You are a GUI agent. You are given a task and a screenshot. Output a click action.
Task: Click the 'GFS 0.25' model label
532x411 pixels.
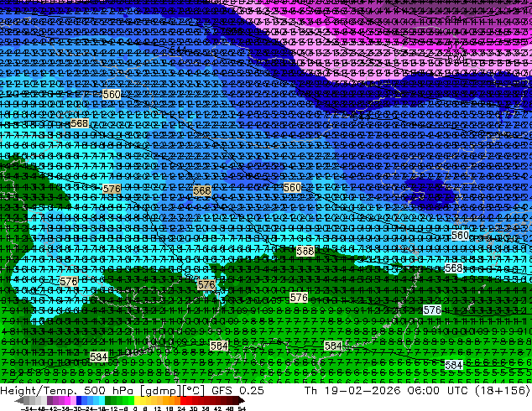click(x=237, y=390)
